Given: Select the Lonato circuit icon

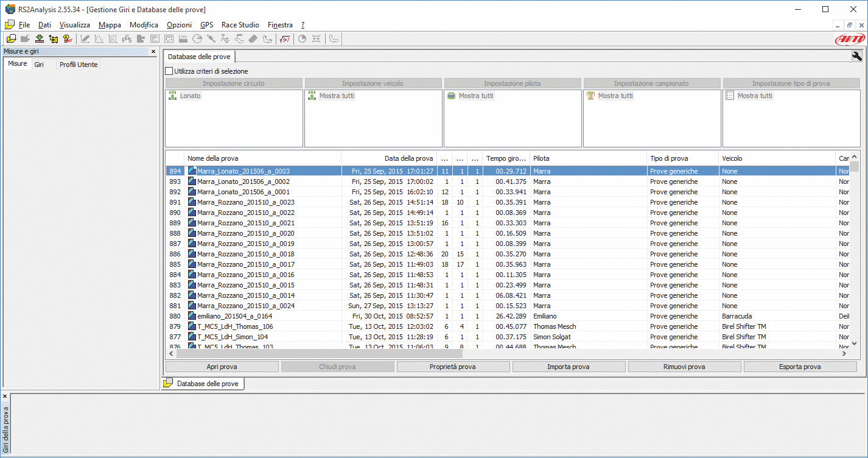Looking at the screenshot, I should click(x=173, y=96).
